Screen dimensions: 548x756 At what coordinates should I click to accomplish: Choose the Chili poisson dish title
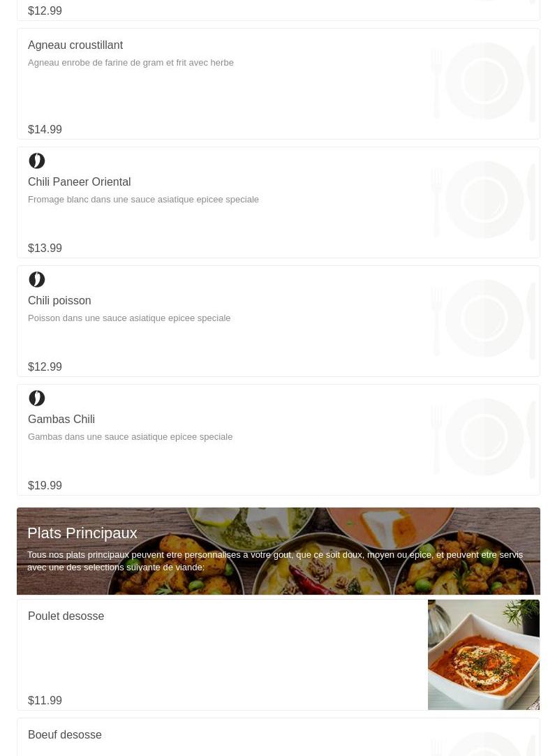[x=59, y=300]
